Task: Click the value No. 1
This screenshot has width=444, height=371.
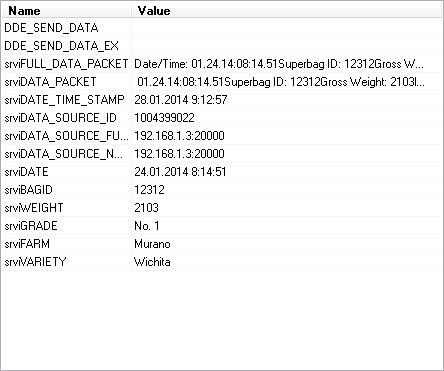Action: (x=147, y=226)
